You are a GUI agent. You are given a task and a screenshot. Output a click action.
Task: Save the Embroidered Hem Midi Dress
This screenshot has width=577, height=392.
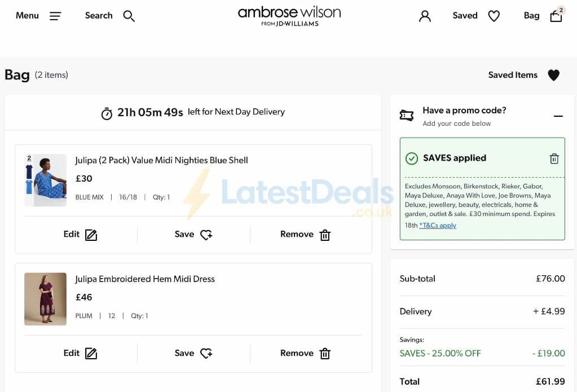[x=193, y=353]
